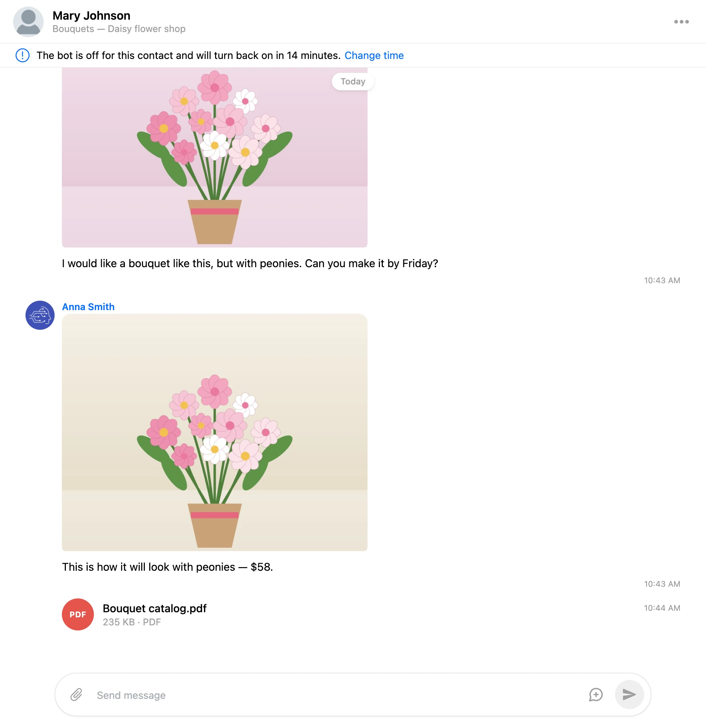Screen dimensions: 706x728
Task: Click the paperclip attach file icon
Action: point(76,695)
